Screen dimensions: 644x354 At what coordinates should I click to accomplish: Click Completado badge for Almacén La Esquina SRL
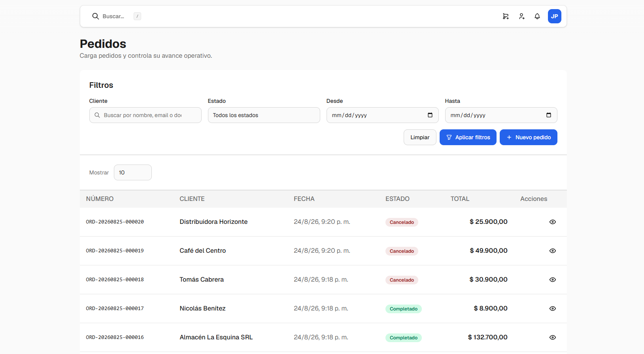pos(404,338)
